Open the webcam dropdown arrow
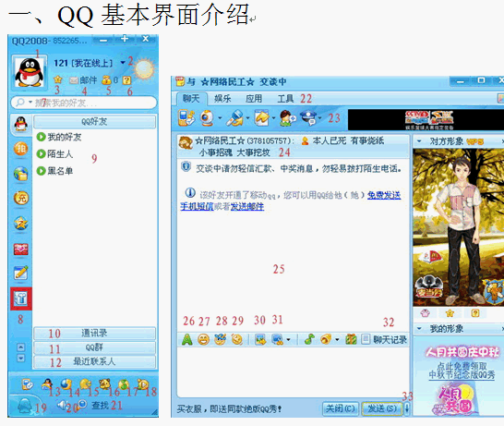 (x=220, y=118)
